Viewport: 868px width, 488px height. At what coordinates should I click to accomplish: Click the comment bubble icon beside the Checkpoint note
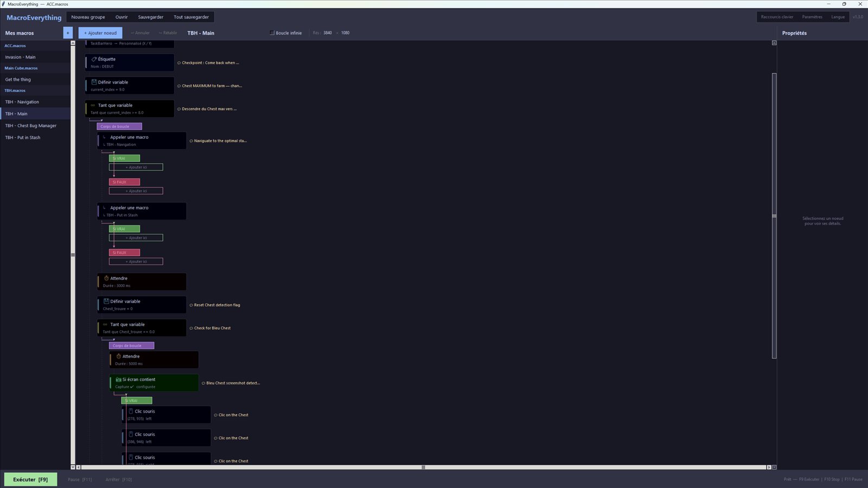179,63
